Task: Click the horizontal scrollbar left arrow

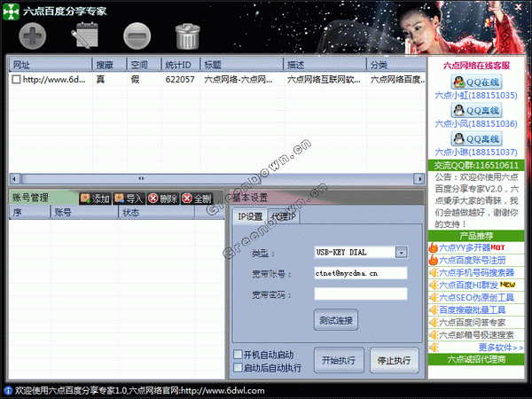Action: (x=14, y=178)
